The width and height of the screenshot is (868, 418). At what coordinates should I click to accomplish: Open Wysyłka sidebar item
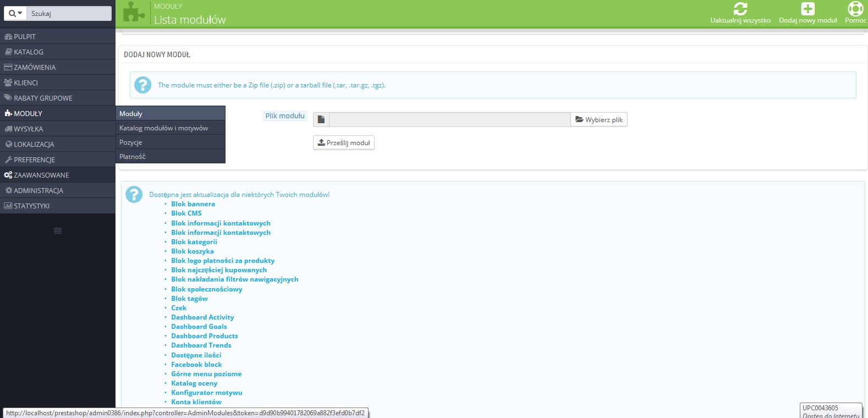click(58, 129)
